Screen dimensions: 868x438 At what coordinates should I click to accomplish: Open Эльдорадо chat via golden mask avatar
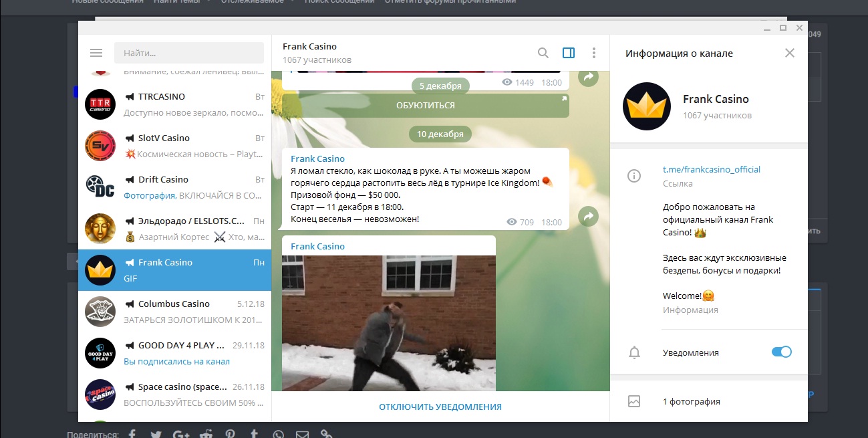pos(101,228)
